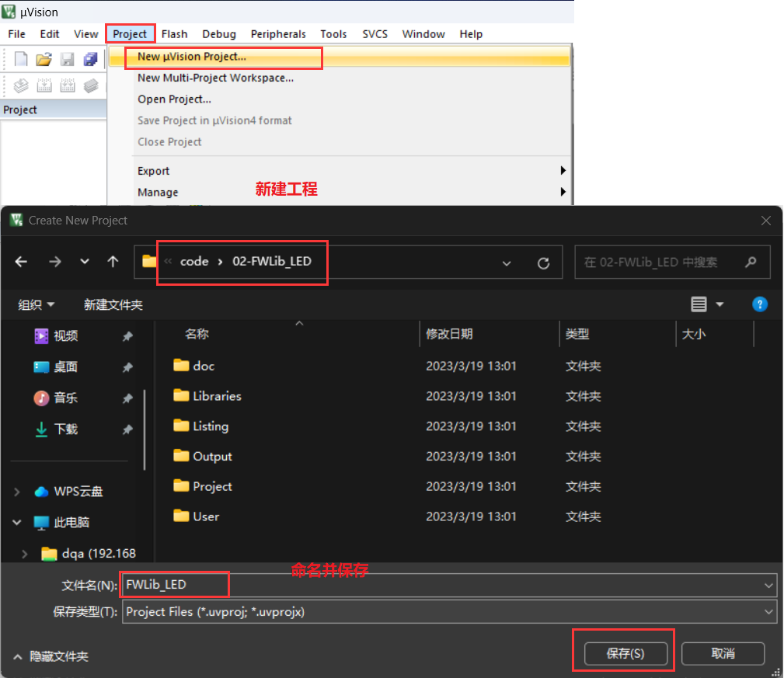Expand the dqa network drive node
This screenshot has height=678, width=784.
(x=25, y=554)
